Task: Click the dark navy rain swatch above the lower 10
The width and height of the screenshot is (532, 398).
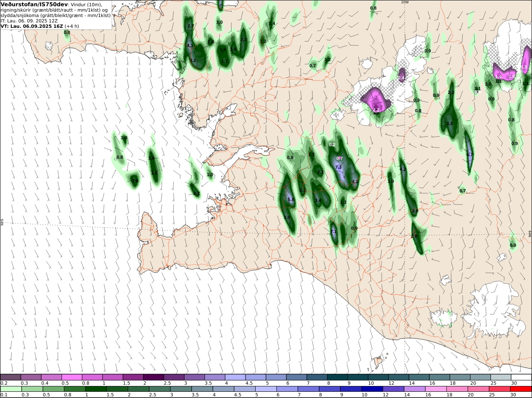Action: pos(372,389)
